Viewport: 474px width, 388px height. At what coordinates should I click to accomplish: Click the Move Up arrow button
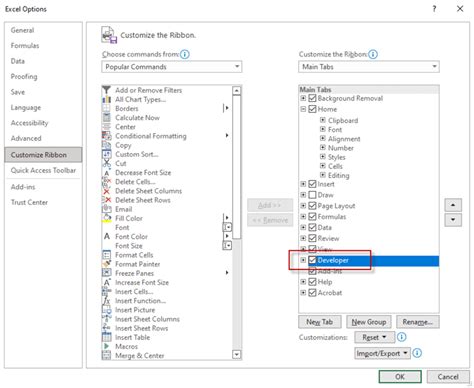coord(453,205)
